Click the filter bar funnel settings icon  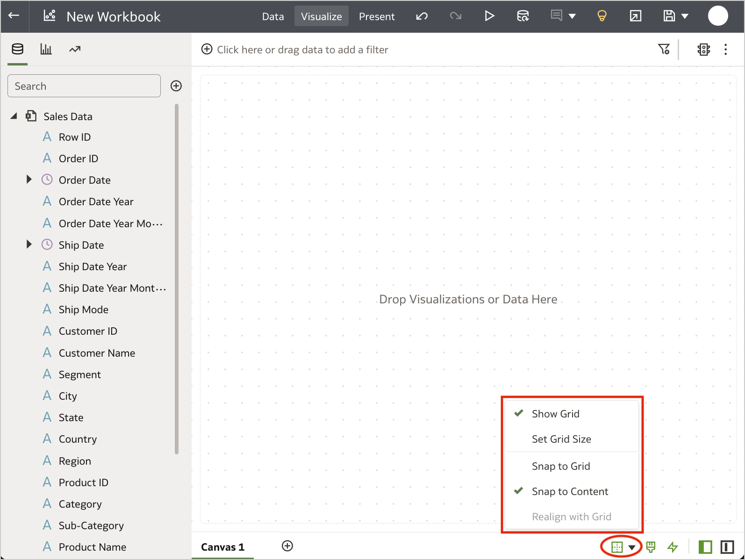tap(664, 49)
